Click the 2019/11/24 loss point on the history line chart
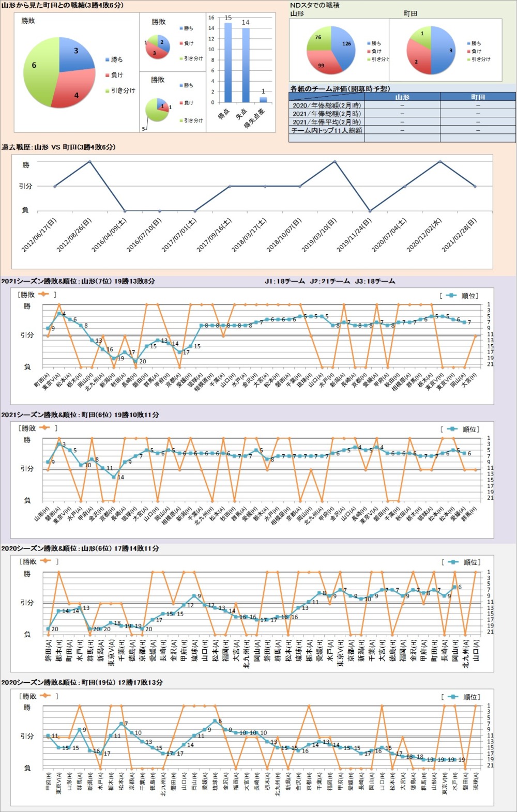Screen dimensions: 517x812 [370, 211]
